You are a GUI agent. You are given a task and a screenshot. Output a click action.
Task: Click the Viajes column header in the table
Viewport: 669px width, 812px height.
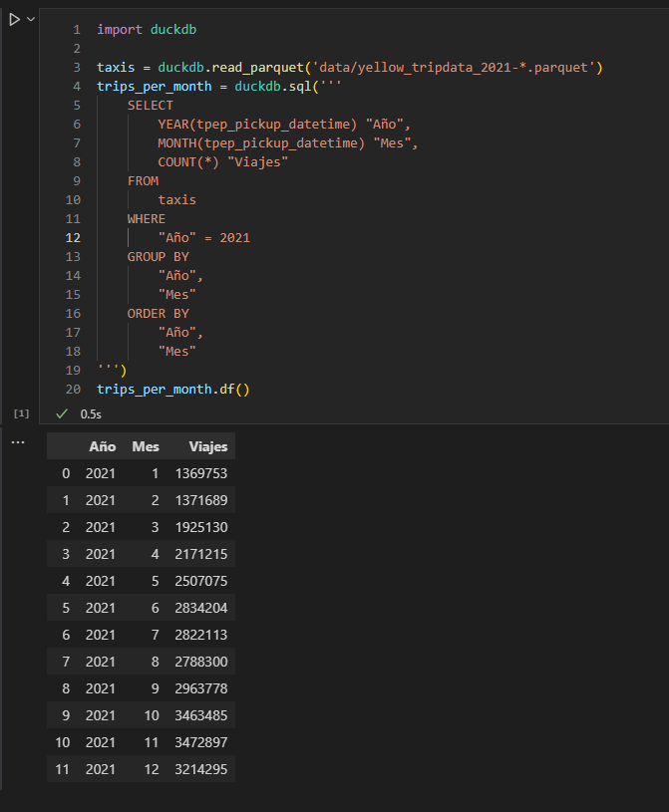pos(207,445)
